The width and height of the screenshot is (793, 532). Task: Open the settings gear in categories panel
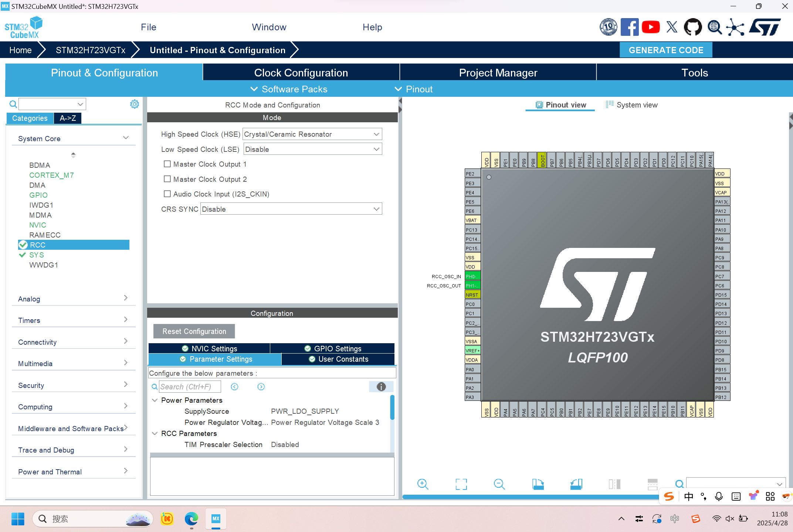click(x=135, y=104)
